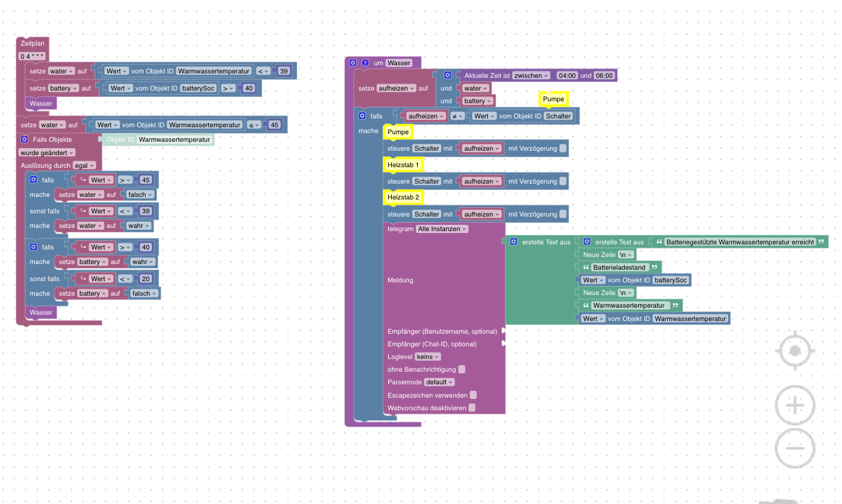842x504 pixels.
Task: Open the 'egal' Auslösung durch dropdown
Action: point(85,165)
